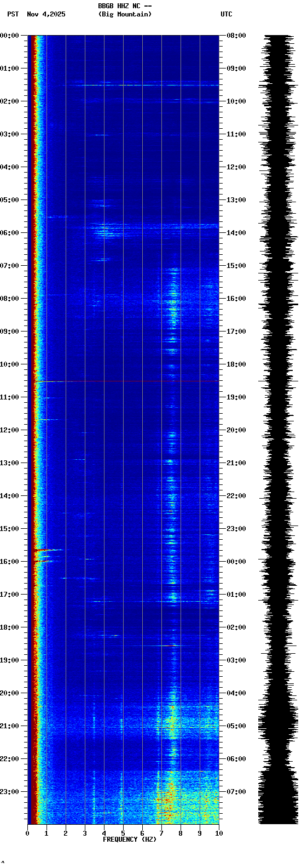Image resolution: width=302 pixels, height=868 pixels.
Task: Click the UTC '11:00' time label
Action: (x=236, y=134)
